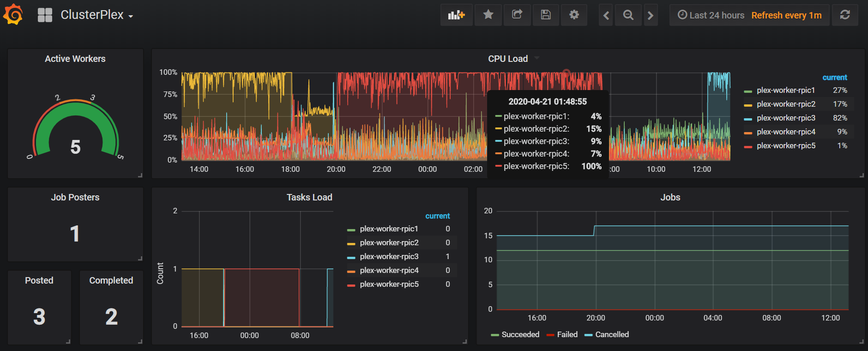Open the Job Posters panel menu
The image size is (868, 351).
[75, 197]
